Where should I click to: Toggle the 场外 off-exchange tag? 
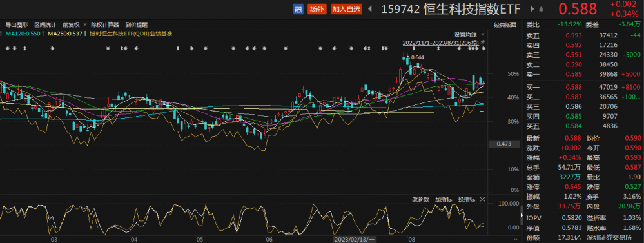pyautogui.click(x=317, y=9)
